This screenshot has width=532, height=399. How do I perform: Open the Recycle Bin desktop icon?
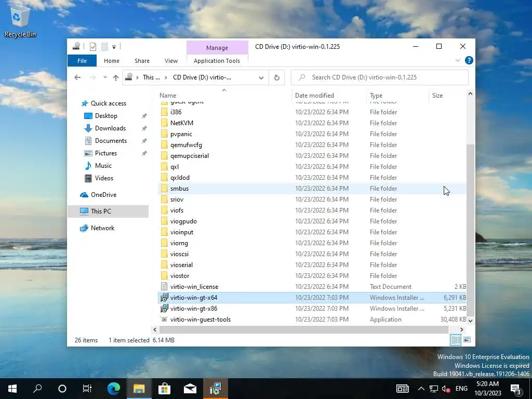point(20,21)
